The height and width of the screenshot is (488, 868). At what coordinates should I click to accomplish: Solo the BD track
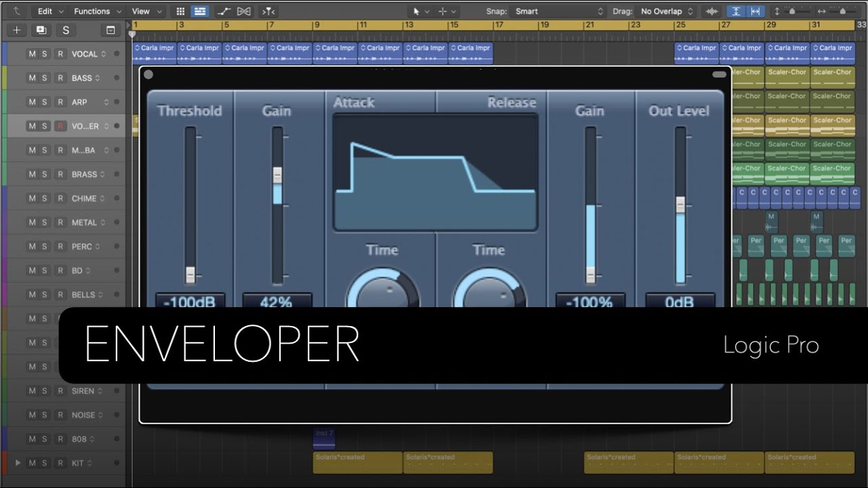coord(45,270)
